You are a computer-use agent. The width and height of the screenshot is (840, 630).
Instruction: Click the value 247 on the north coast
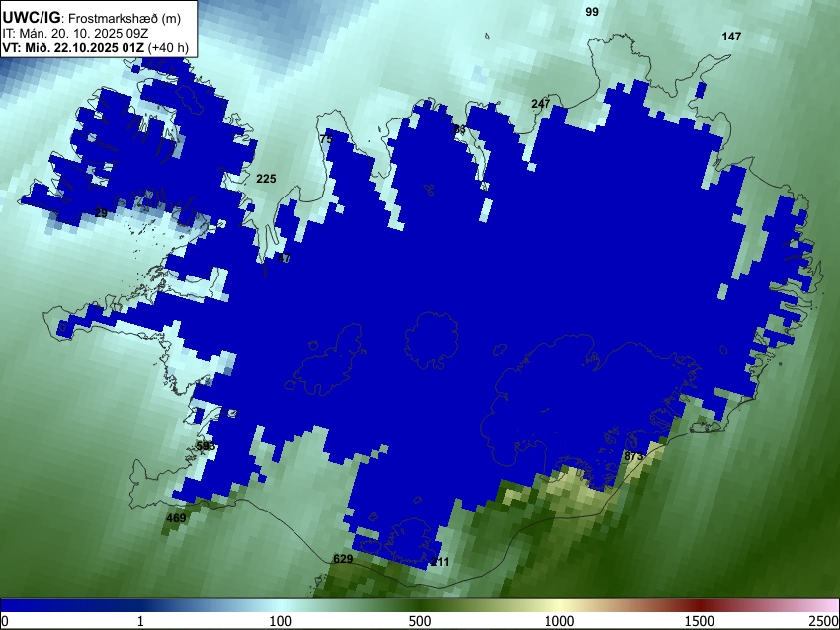pos(541,104)
